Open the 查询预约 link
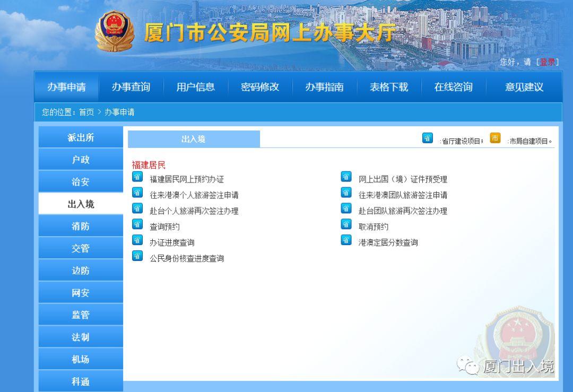The width and height of the screenshot is (573, 392). 165,227
